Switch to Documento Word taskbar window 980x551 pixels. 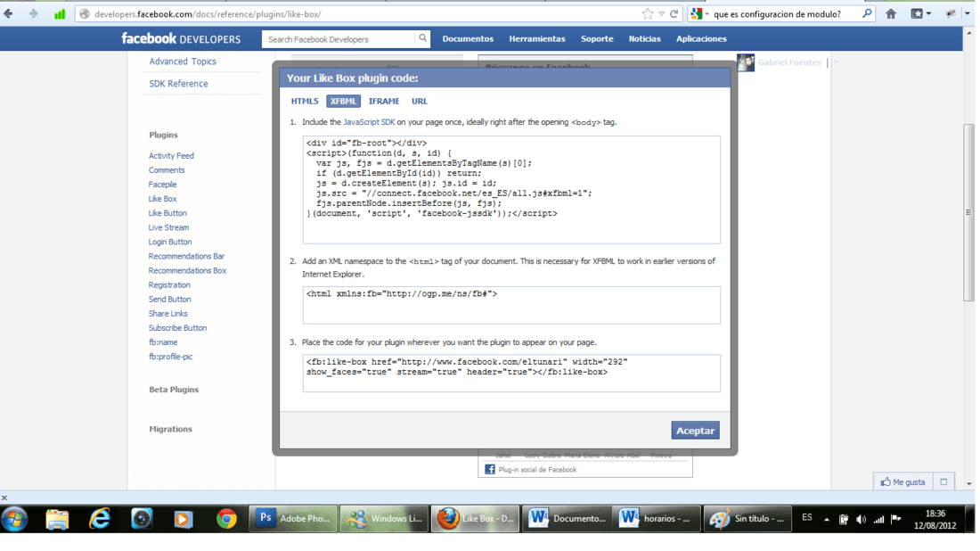click(567, 519)
